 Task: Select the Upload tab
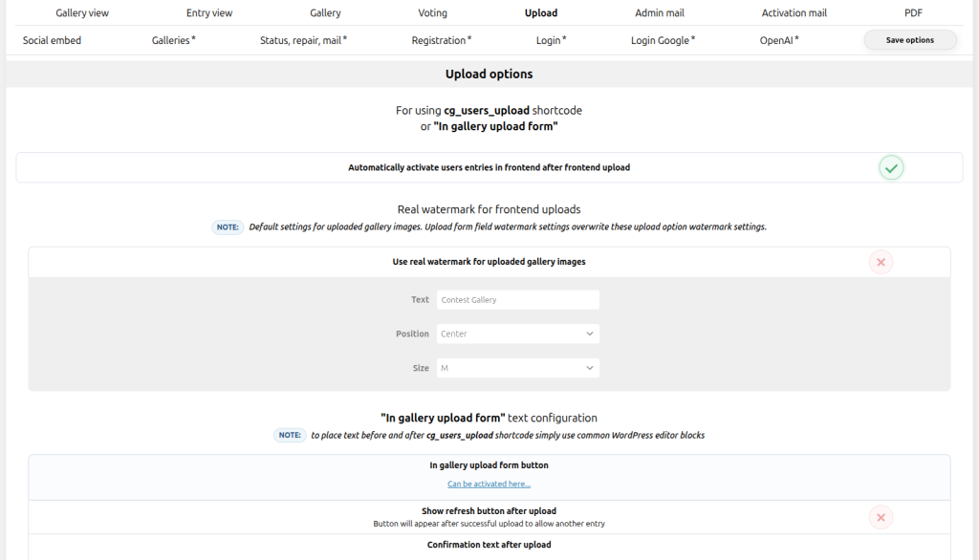coord(541,13)
